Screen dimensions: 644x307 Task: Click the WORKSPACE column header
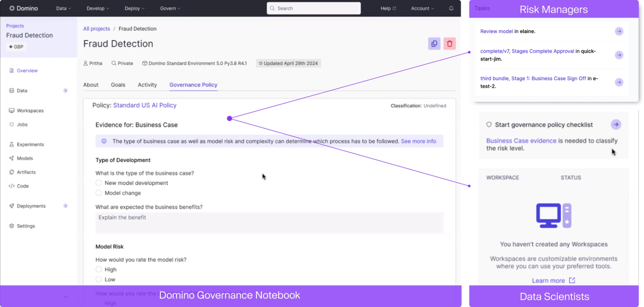point(502,178)
